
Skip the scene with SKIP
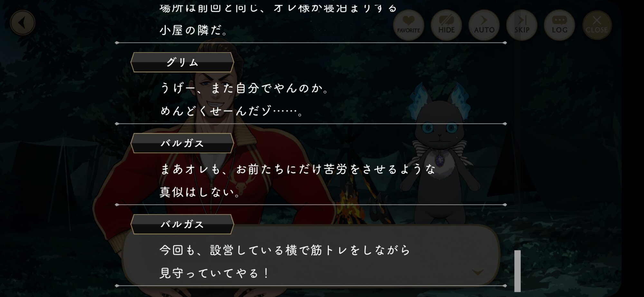[x=522, y=25]
